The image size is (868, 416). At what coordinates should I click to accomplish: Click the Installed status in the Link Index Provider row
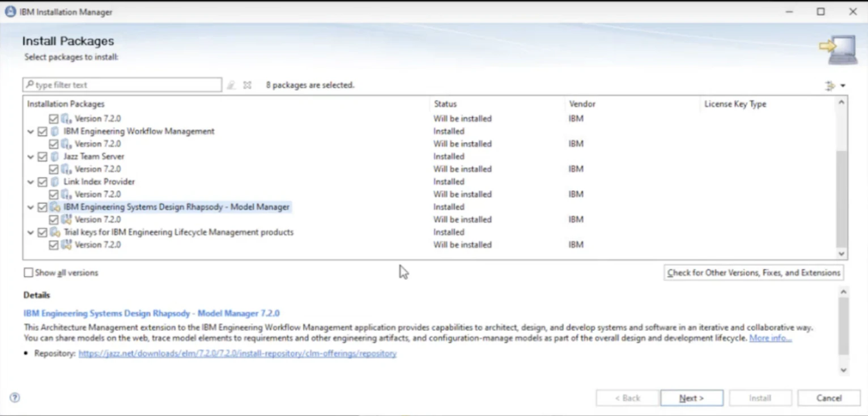tap(449, 182)
